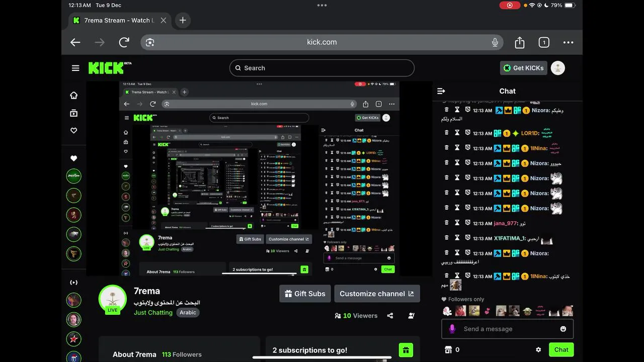Click the green Chat send button
The height and width of the screenshot is (362, 644).
(561, 349)
